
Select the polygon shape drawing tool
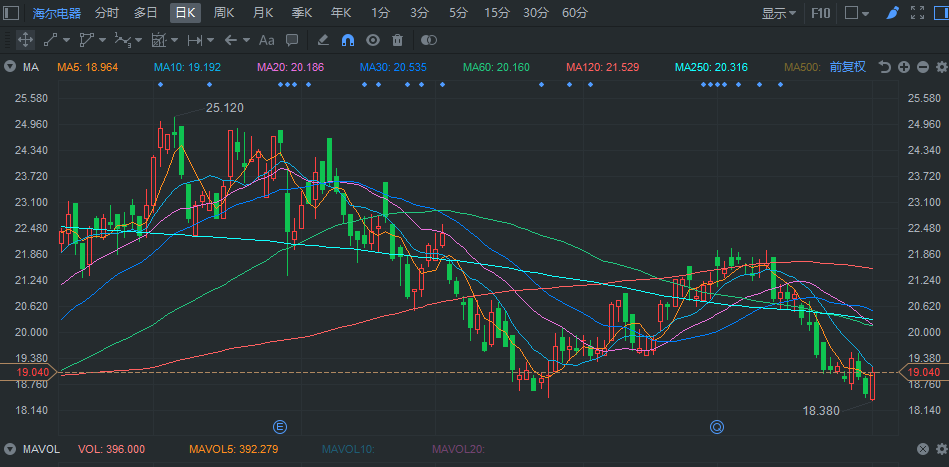click(87, 41)
